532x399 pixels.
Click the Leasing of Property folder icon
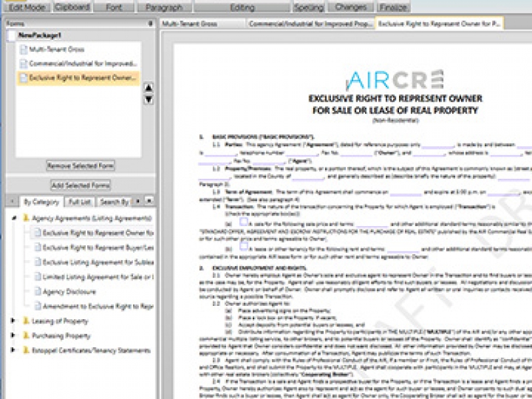point(25,321)
